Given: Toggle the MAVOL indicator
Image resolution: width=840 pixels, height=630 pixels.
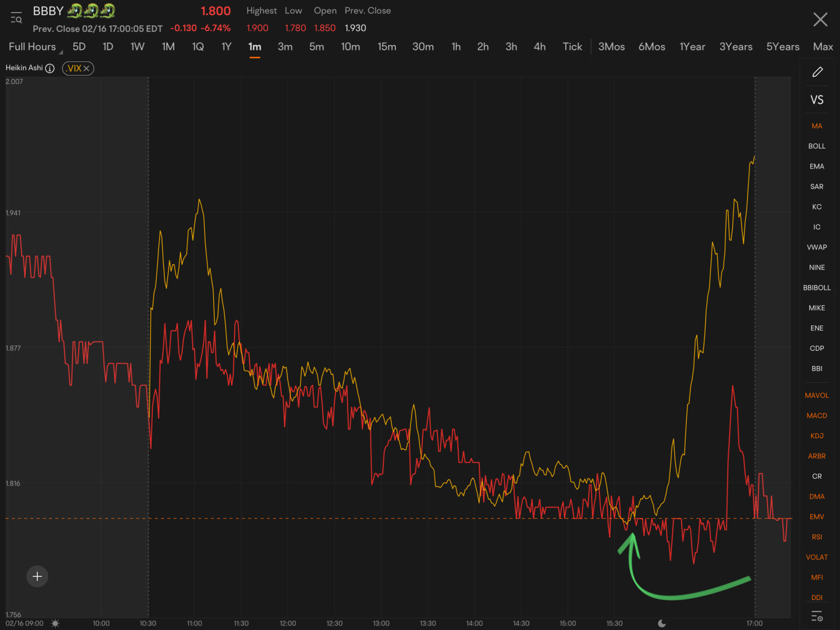Looking at the screenshot, I should (817, 395).
